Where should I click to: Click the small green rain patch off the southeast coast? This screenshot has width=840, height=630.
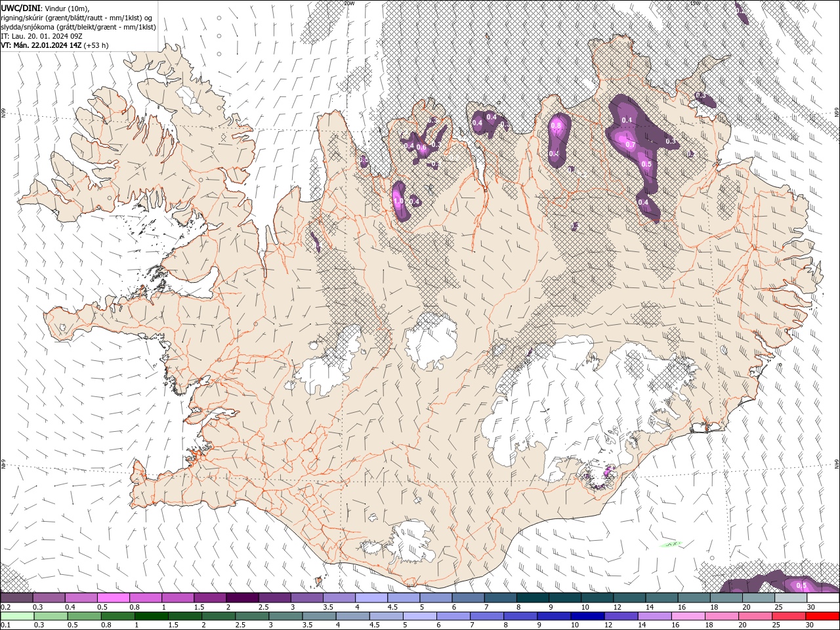tap(671, 544)
